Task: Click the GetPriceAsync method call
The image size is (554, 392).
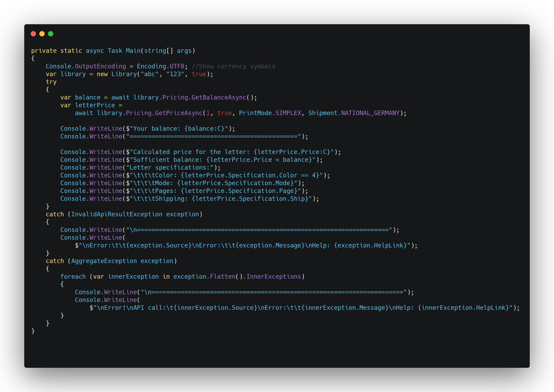Action: [179, 113]
